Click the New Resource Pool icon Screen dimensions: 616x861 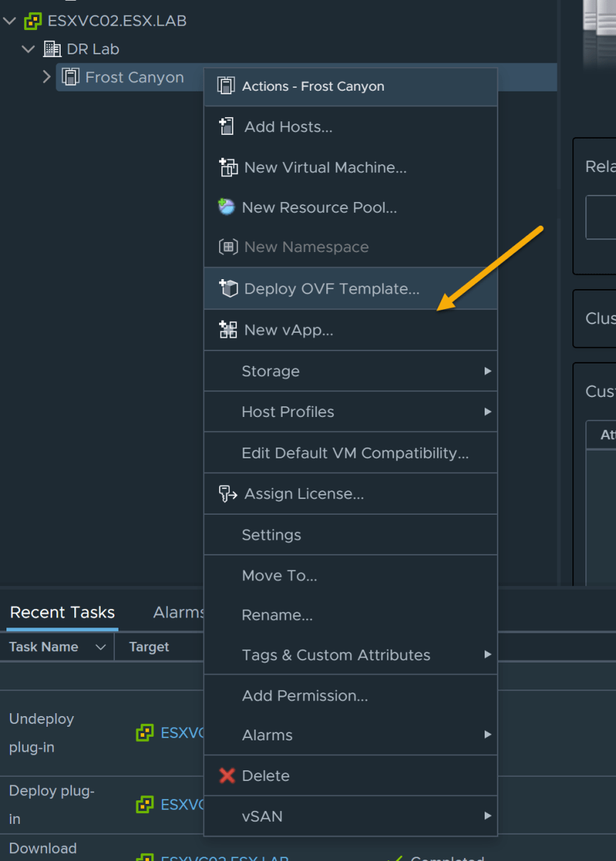(226, 208)
